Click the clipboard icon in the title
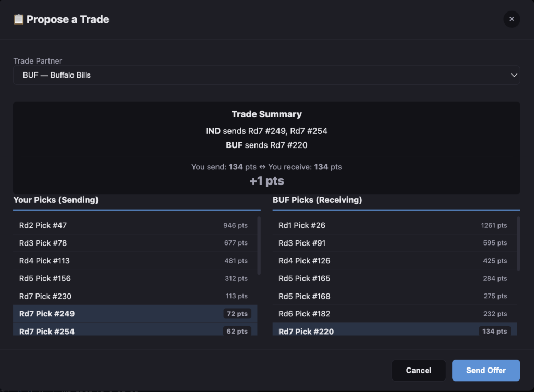 pos(19,19)
